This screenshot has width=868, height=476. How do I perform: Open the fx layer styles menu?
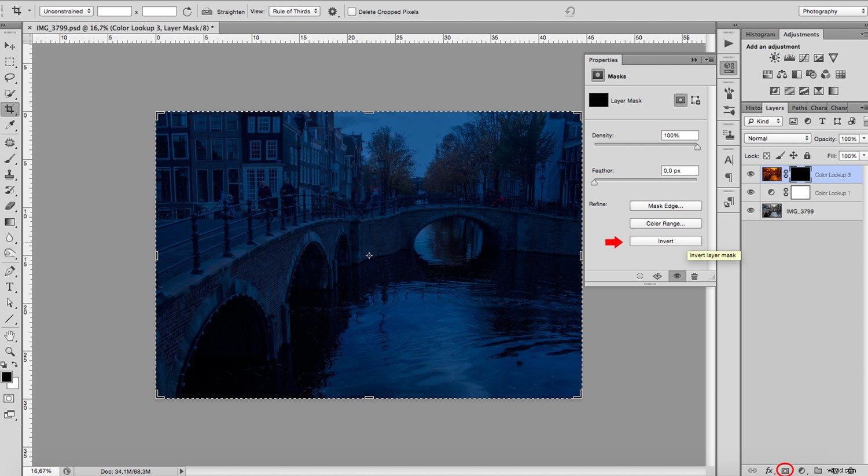click(768, 470)
